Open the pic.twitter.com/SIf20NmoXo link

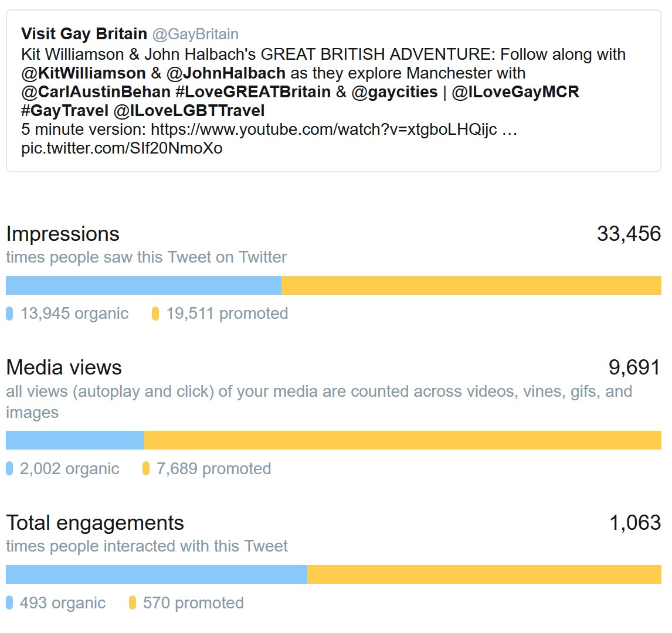tap(122, 149)
